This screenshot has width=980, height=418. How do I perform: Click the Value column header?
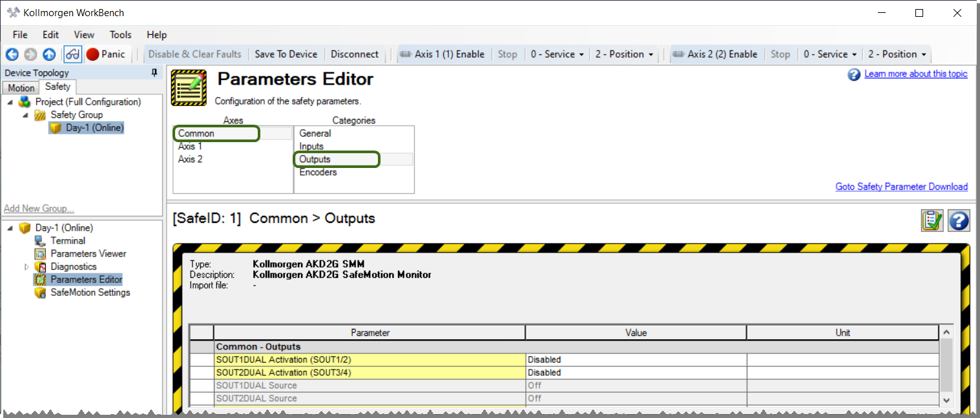tap(636, 333)
